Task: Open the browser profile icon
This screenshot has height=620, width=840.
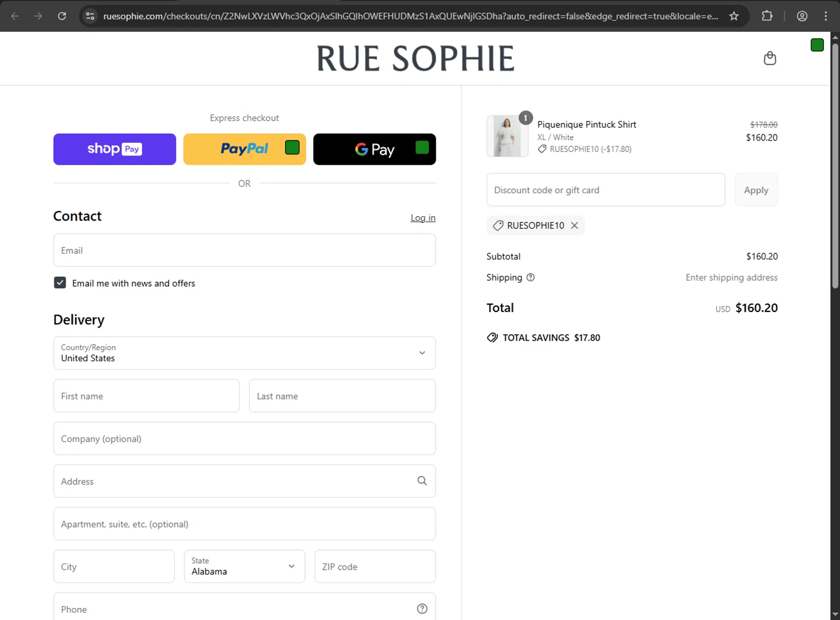Action: coord(802,16)
